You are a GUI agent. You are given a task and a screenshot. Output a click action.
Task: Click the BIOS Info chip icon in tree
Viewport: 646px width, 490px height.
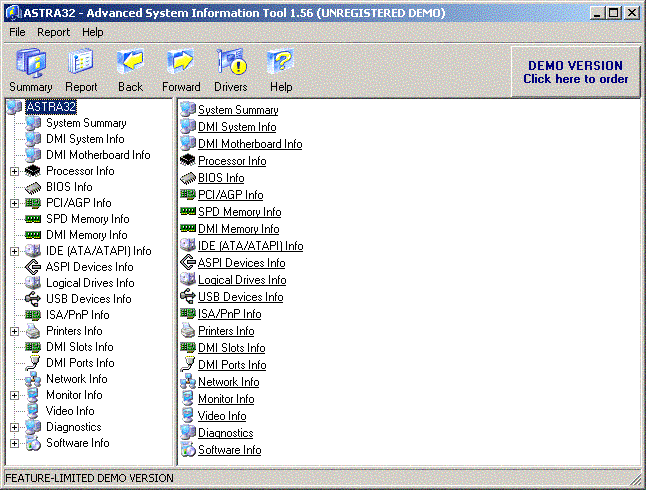pyautogui.click(x=33, y=187)
